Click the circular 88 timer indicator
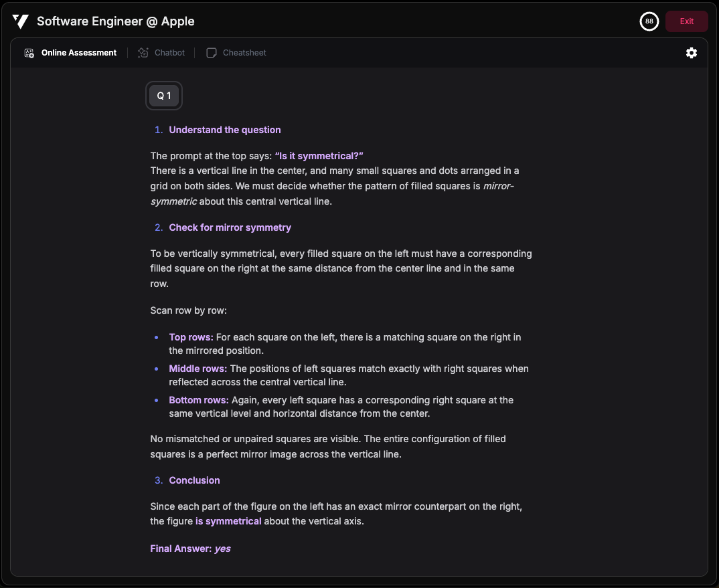719x588 pixels. [x=649, y=21]
